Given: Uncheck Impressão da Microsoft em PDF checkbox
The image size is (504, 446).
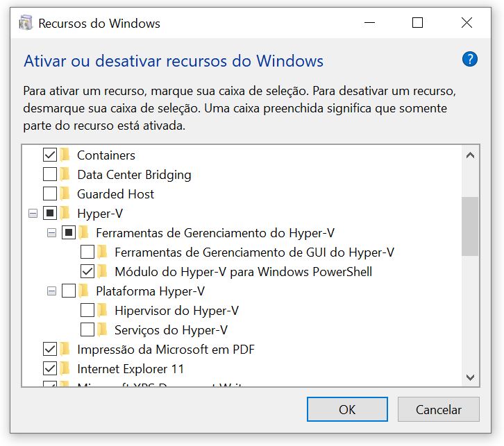Looking at the screenshot, I should click(x=50, y=349).
